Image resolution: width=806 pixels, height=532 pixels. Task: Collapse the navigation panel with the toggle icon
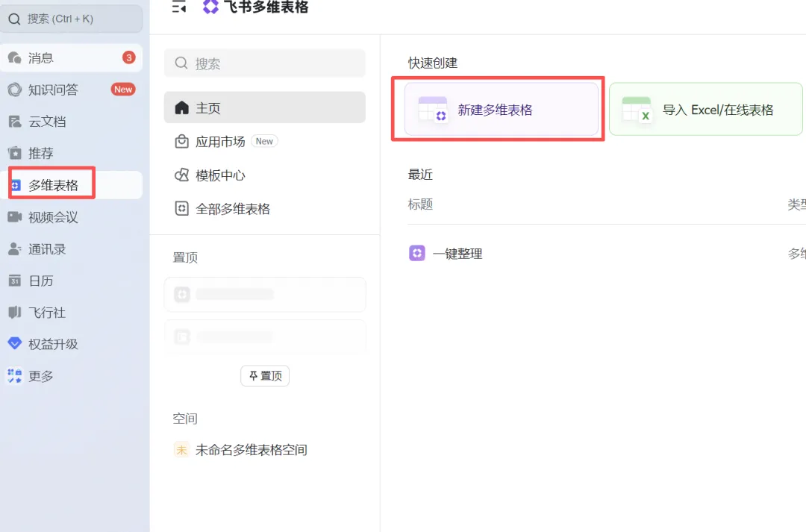[179, 7]
